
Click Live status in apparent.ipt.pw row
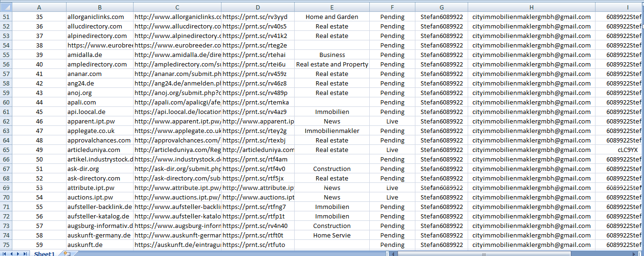[393, 121]
